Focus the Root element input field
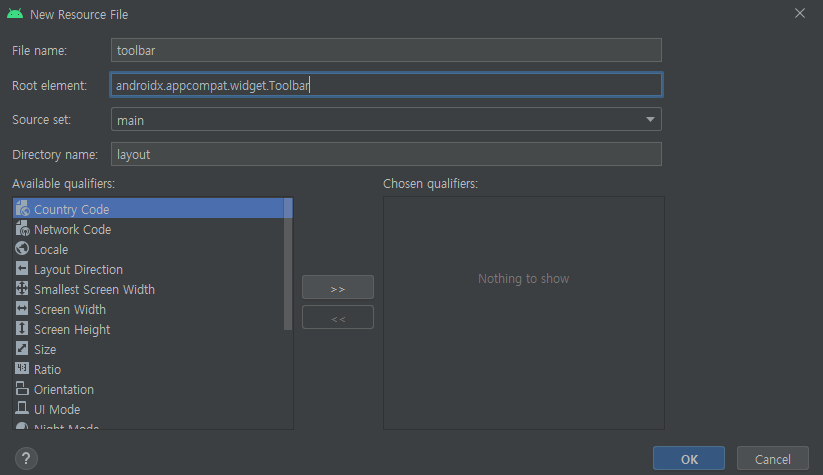 tap(386, 85)
